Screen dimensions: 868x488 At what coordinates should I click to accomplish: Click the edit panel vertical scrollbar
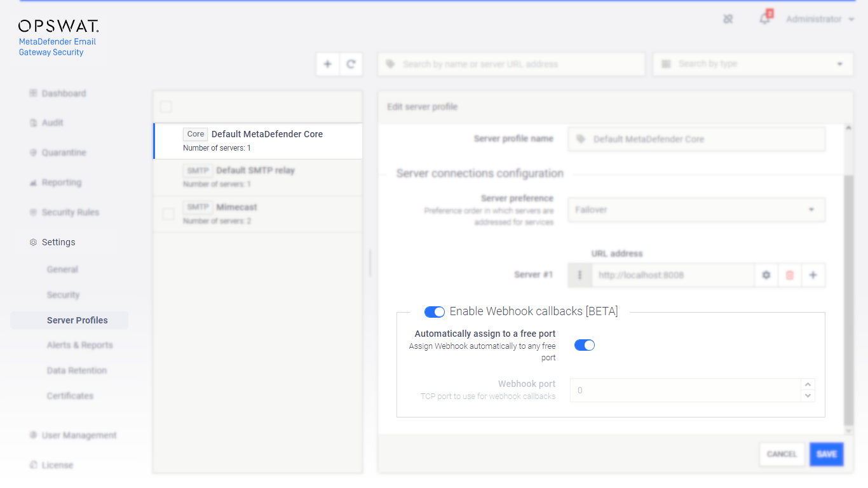848,300
